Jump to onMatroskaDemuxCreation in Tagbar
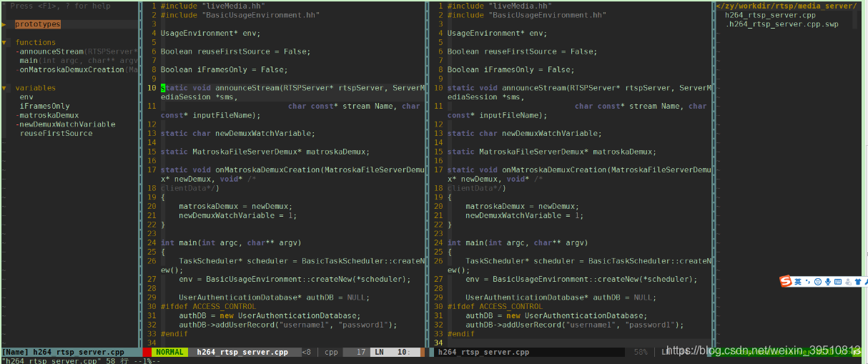The width and height of the screenshot is (868, 364). pyautogui.click(x=71, y=70)
